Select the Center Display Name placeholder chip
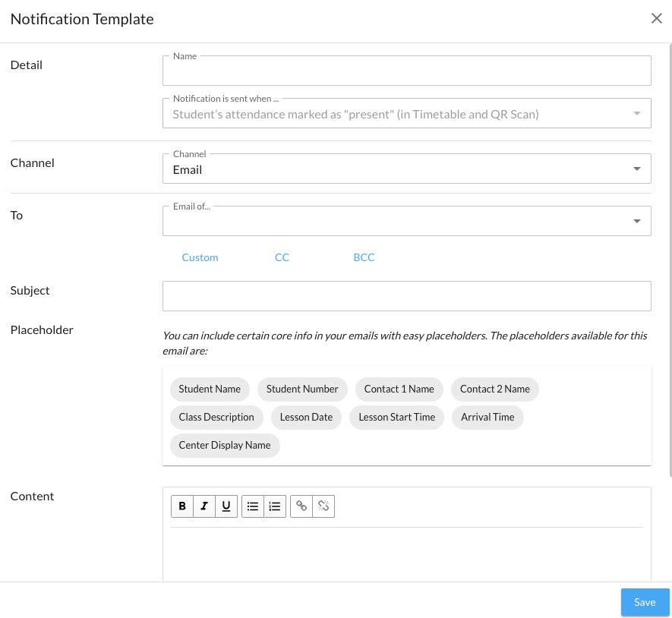672x618 pixels. (x=225, y=445)
